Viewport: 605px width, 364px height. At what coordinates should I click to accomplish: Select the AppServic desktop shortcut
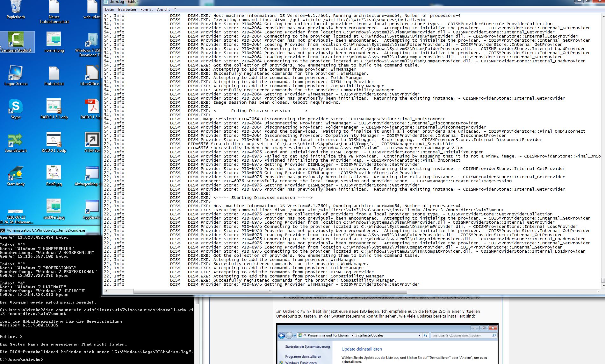pyautogui.click(x=91, y=209)
